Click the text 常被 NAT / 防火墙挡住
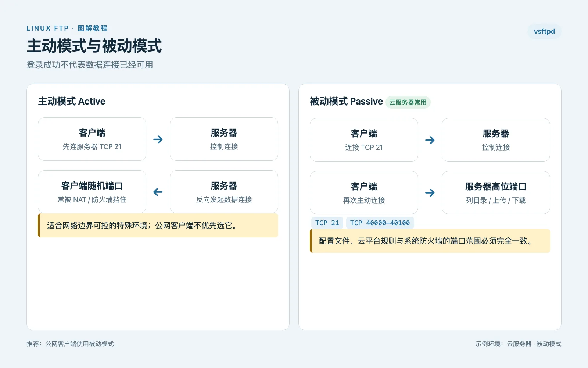This screenshot has width=588, height=368. [x=92, y=199]
